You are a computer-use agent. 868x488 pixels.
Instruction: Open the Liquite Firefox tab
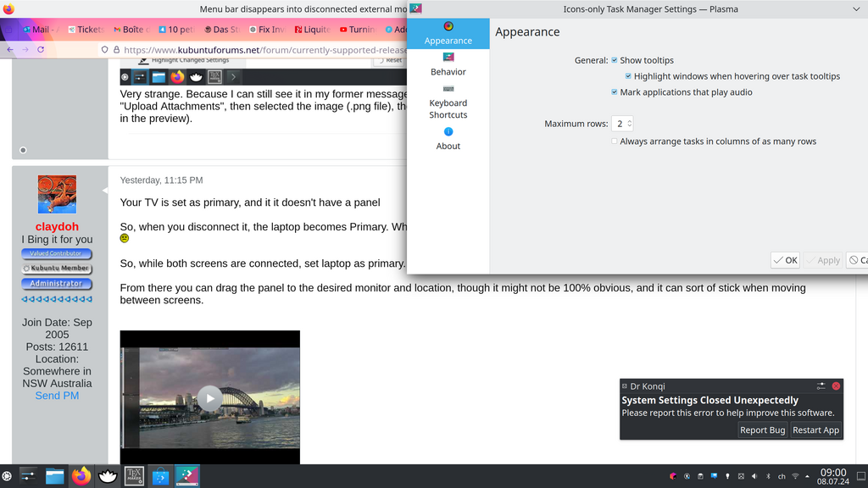(313, 30)
